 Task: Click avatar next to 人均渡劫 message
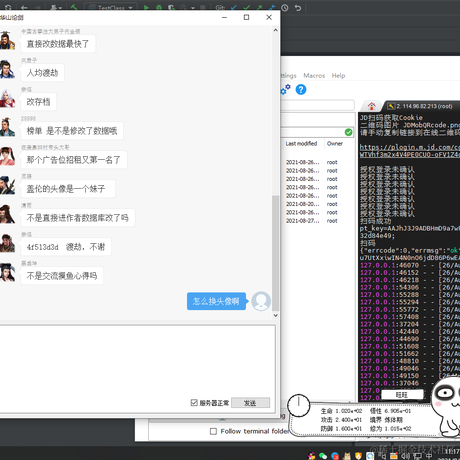7,69
